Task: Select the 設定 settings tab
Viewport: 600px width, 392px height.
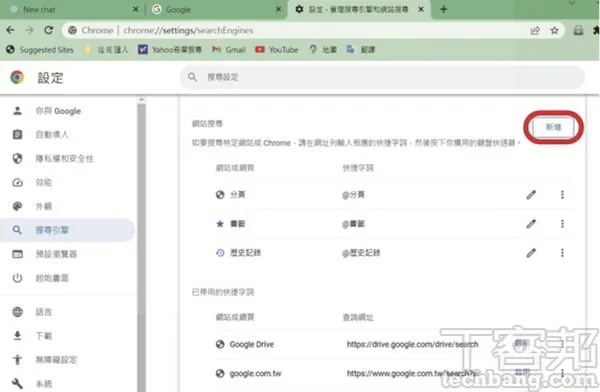Action: tap(360, 10)
